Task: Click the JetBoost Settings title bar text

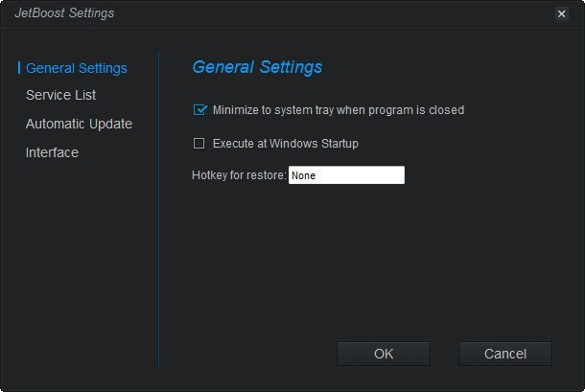Action: point(64,13)
